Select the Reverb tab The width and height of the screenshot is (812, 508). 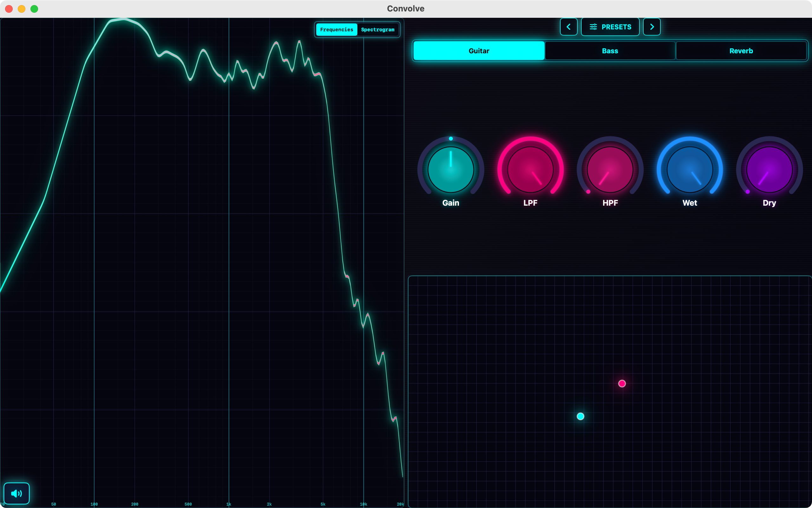(x=741, y=51)
